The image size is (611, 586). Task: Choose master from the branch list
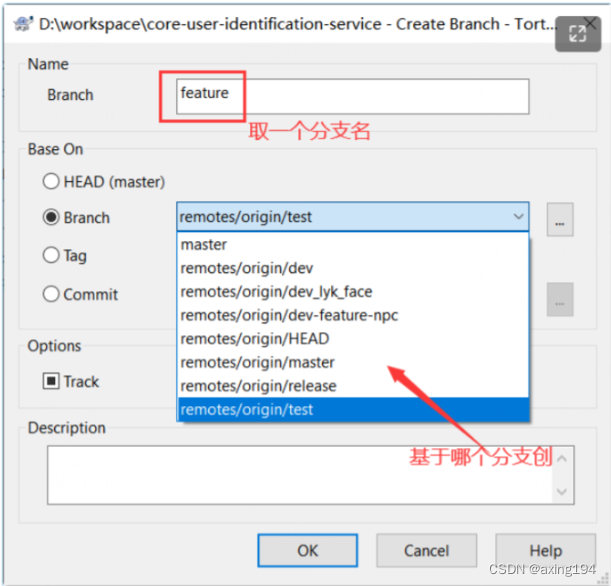353,245
